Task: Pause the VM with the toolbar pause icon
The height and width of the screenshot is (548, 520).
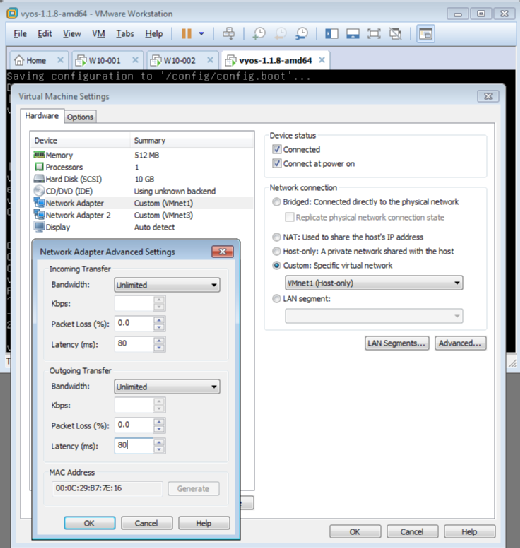Action: [186, 34]
